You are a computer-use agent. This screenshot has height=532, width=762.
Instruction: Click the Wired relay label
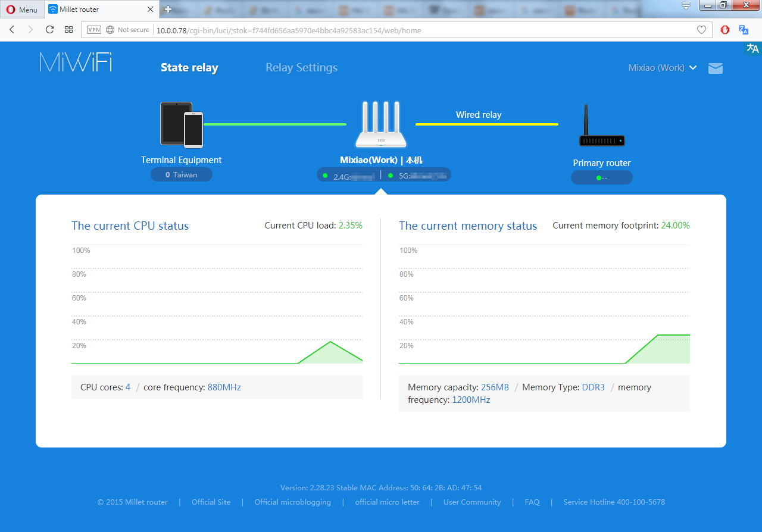point(479,115)
